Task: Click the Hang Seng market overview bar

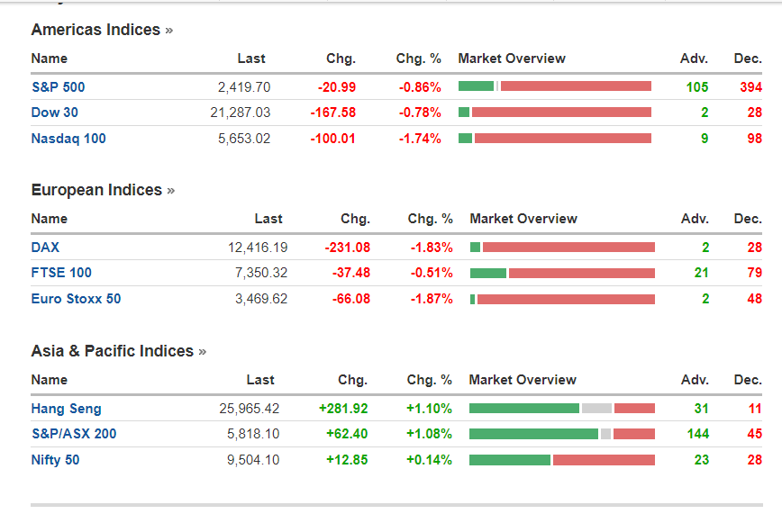Action: coord(561,409)
